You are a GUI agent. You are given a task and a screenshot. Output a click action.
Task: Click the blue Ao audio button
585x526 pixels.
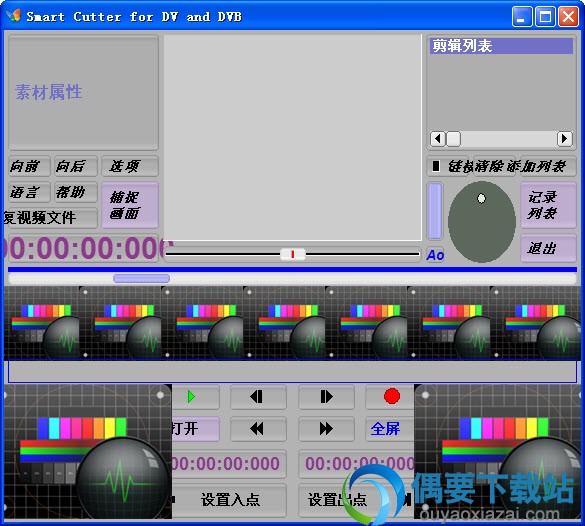[435, 255]
